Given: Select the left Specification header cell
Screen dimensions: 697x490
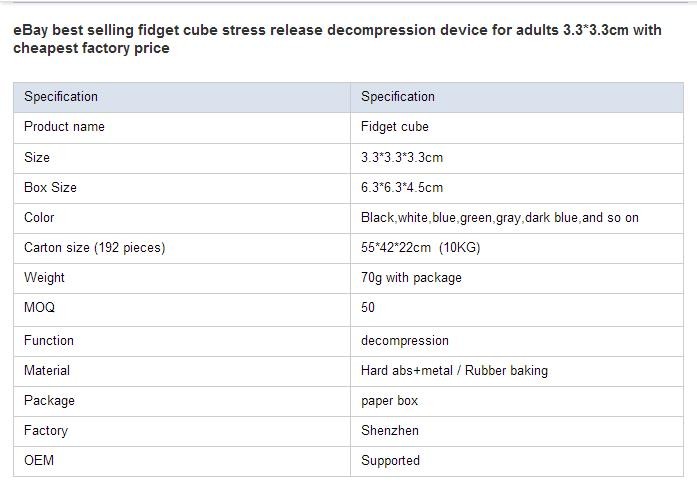Looking at the screenshot, I should pos(182,97).
